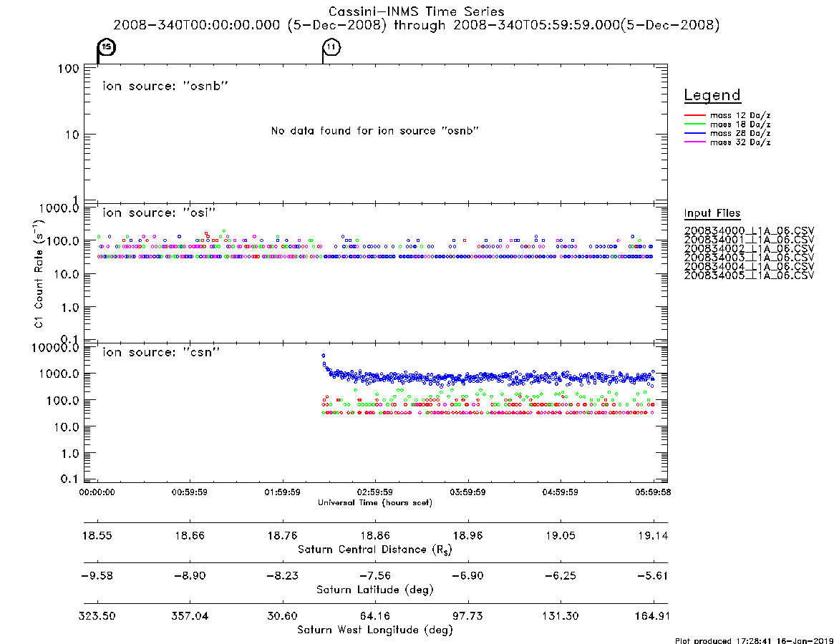Click the underlined Legend heading

(712, 95)
